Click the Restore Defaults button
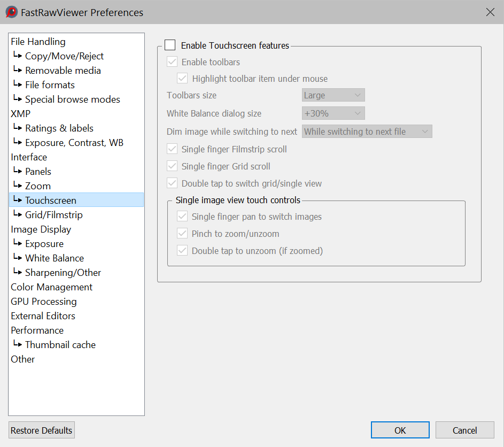The width and height of the screenshot is (504, 447). [41, 430]
